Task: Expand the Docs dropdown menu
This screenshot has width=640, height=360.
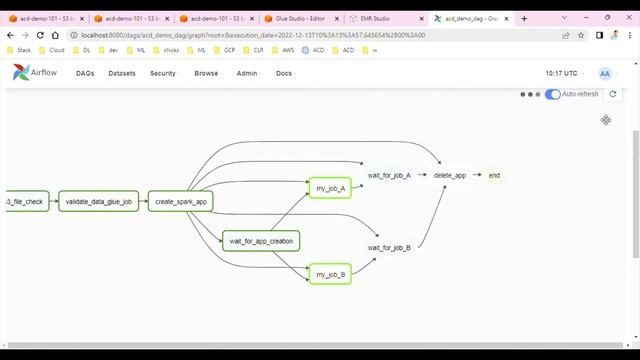Action: [285, 73]
